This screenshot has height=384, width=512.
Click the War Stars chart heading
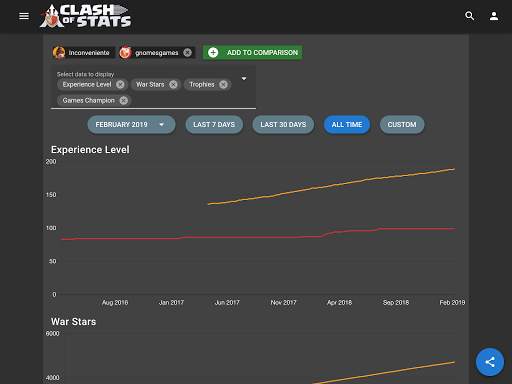coord(73,322)
